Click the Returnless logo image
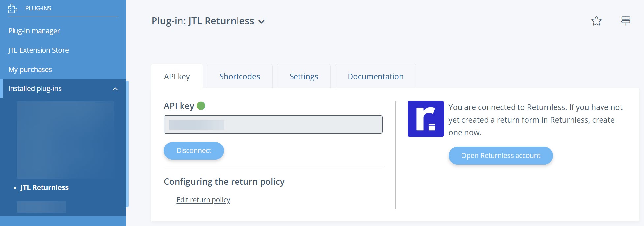The width and height of the screenshot is (644, 226). point(426,119)
